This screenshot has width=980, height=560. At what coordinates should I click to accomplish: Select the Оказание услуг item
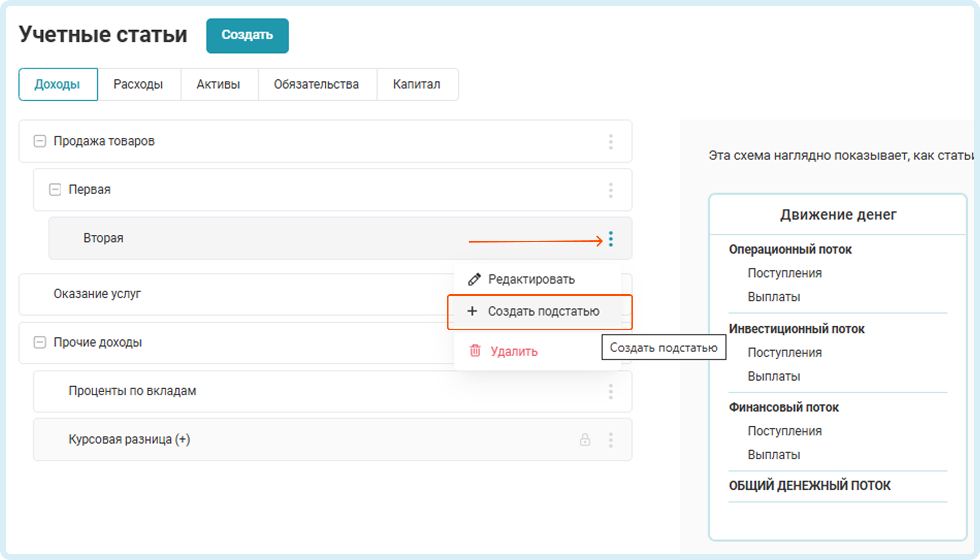[x=97, y=294]
